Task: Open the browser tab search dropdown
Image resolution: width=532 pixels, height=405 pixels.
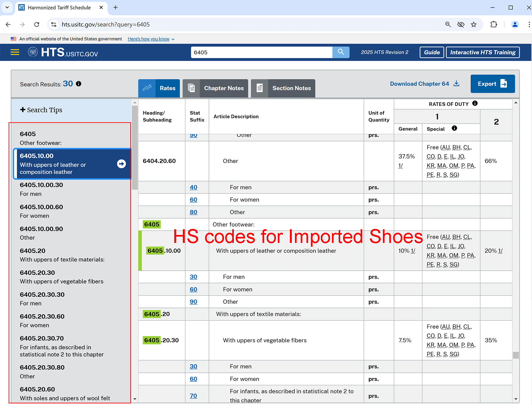Action: [x=7, y=7]
